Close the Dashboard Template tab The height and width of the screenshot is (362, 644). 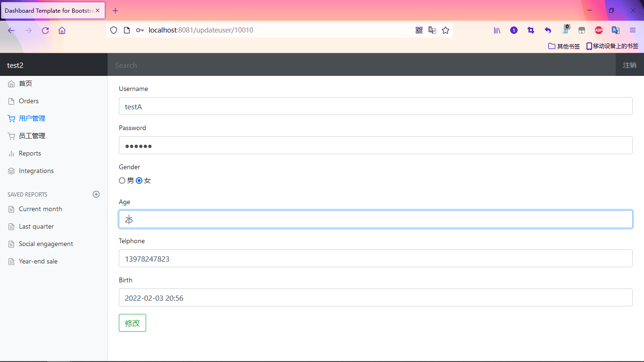98,10
